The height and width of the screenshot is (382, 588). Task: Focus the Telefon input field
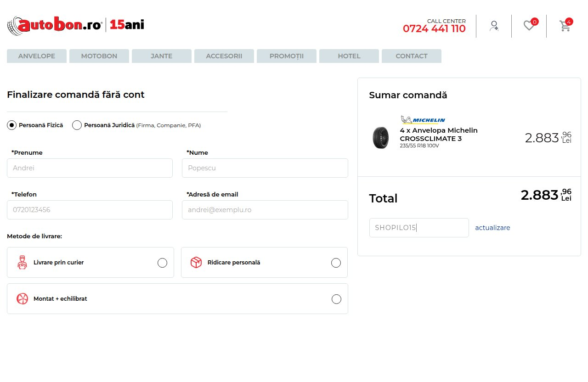pyautogui.click(x=90, y=210)
